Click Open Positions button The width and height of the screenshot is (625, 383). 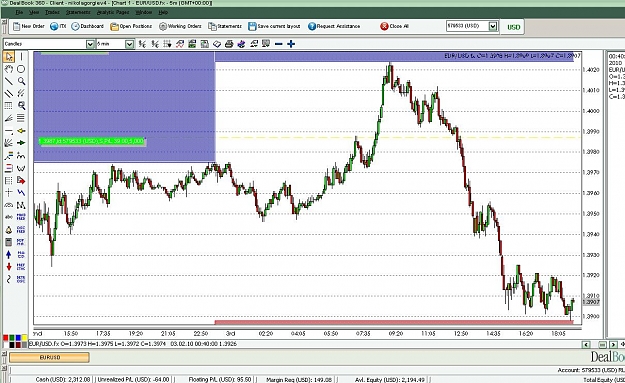[x=131, y=26]
